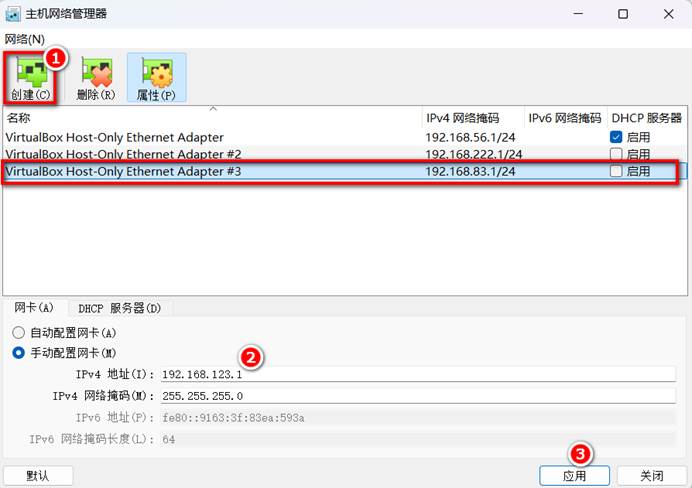Maximize the Host Network Manager window
Viewport: 692px width, 488px height.
tap(623, 14)
